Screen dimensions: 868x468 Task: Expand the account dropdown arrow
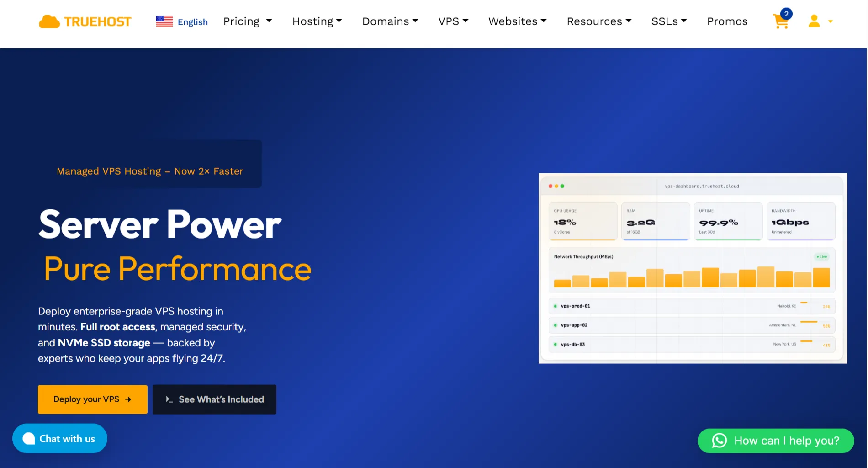click(831, 21)
